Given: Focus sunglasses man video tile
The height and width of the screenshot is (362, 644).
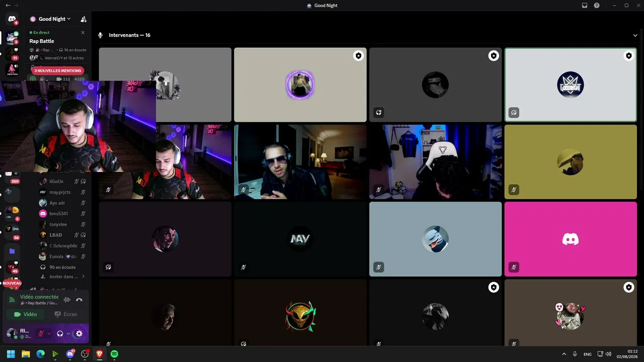Looking at the screenshot, I should [300, 162].
